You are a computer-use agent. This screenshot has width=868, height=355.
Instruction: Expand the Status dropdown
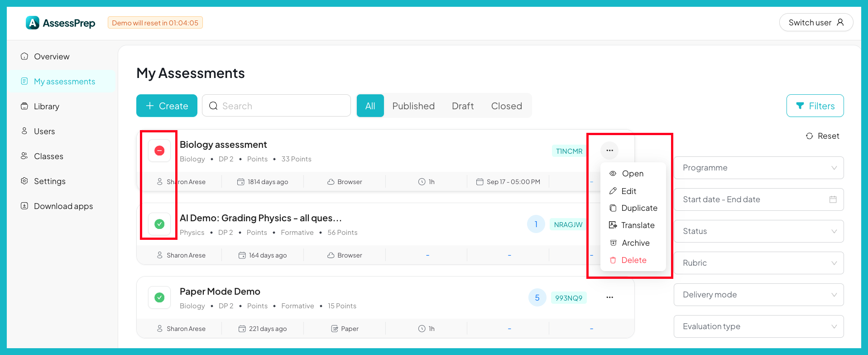point(759,231)
